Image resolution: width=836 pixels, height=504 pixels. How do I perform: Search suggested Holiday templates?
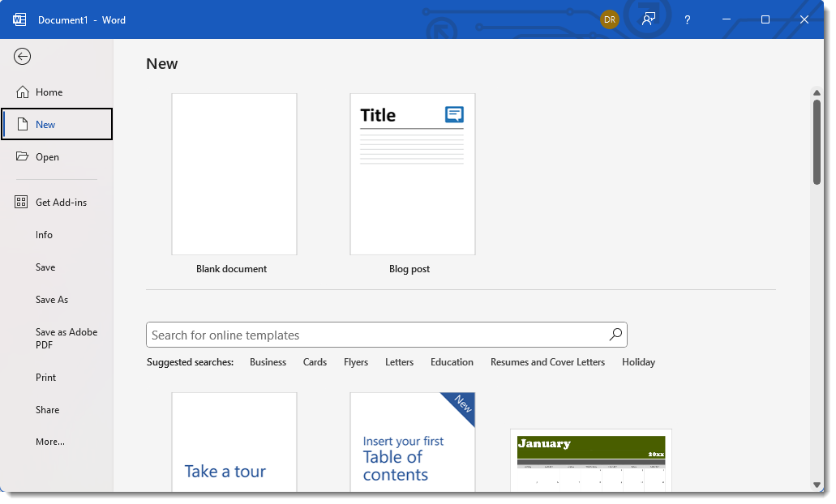point(638,362)
